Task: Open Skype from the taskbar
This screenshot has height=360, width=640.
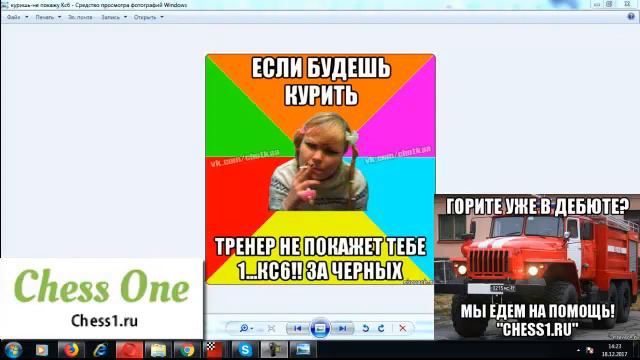Action: coord(245,350)
